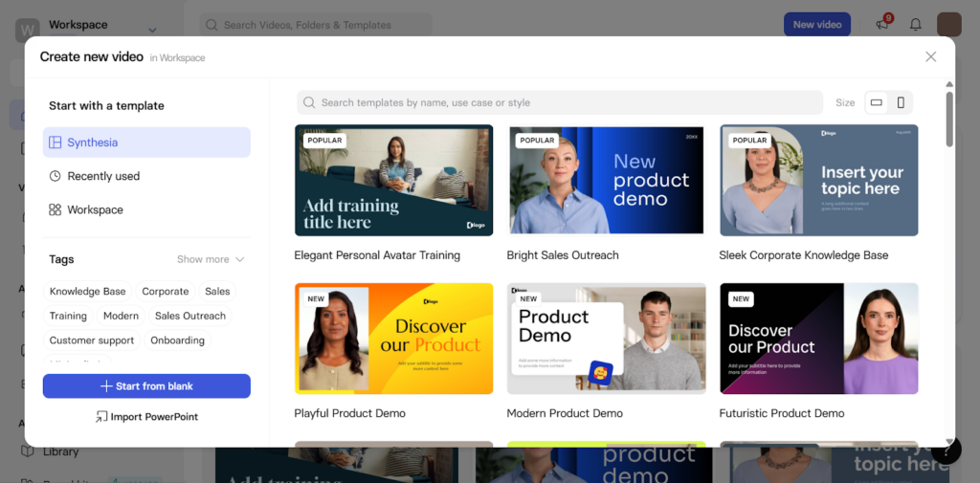Click the Futuristic Product Demo title

coord(782,413)
